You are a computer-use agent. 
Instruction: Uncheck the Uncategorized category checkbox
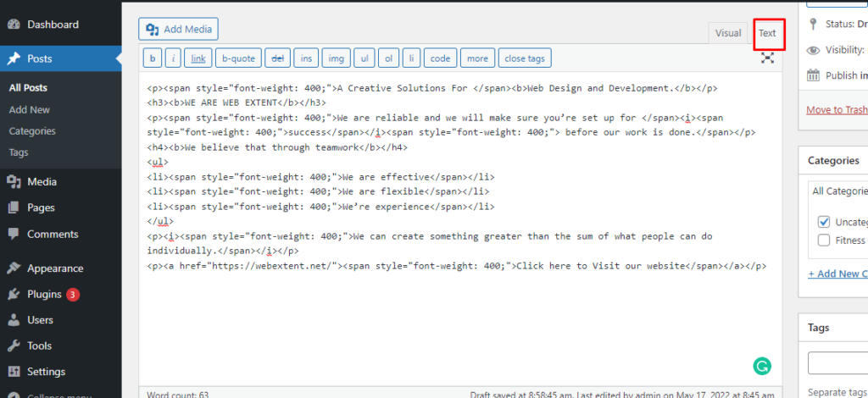[824, 222]
